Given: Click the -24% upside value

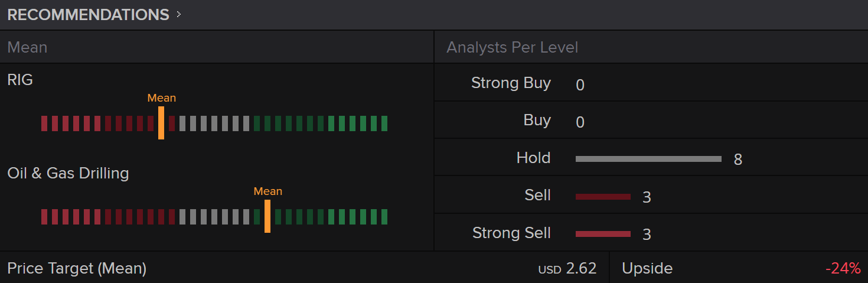Looking at the screenshot, I should click(x=843, y=269).
